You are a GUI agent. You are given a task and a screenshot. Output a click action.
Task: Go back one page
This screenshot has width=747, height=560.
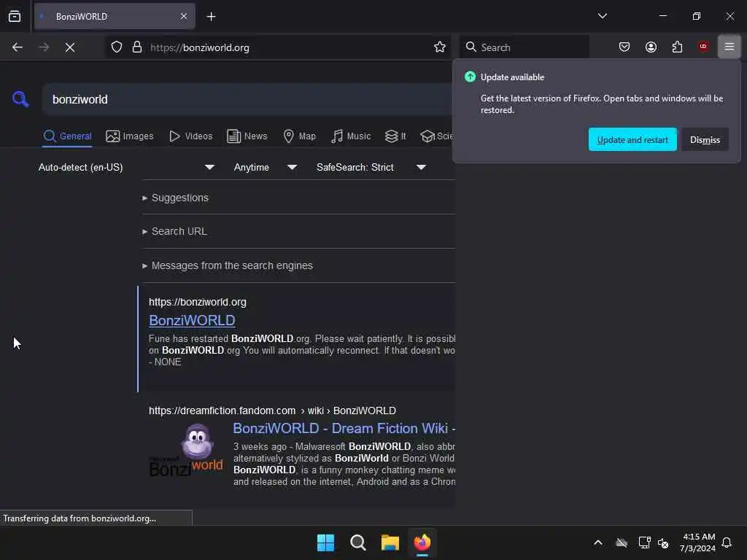click(18, 47)
